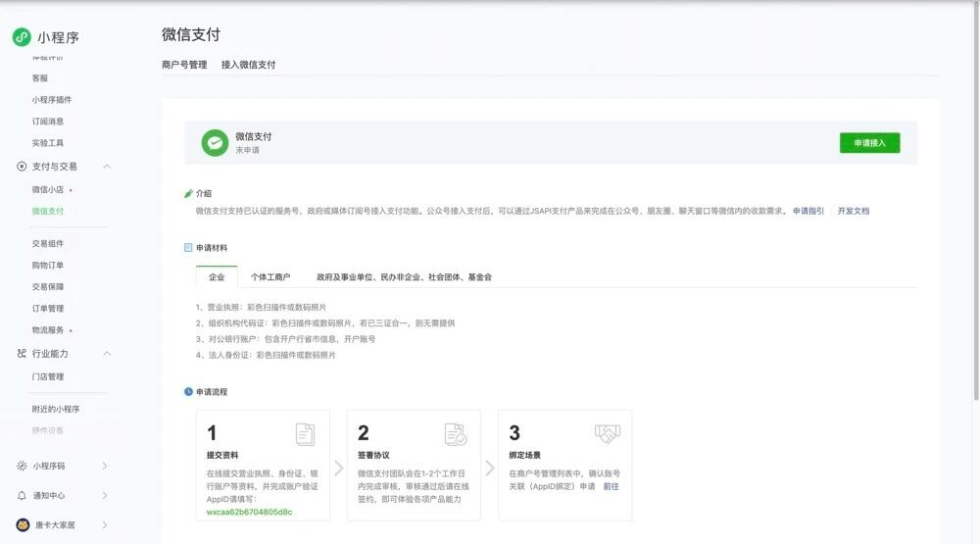The height and width of the screenshot is (544, 980).
Task: Select the 政府及事业单位 materials tab
Action: (x=405, y=277)
